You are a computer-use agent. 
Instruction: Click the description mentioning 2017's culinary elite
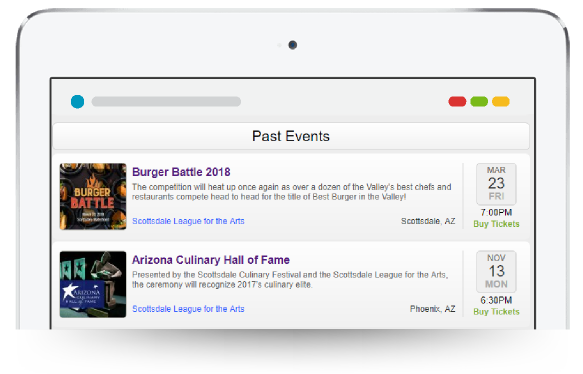[x=290, y=280]
